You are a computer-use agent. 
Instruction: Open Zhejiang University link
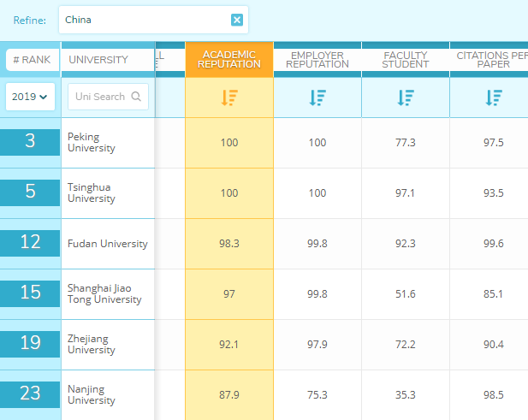click(92, 344)
